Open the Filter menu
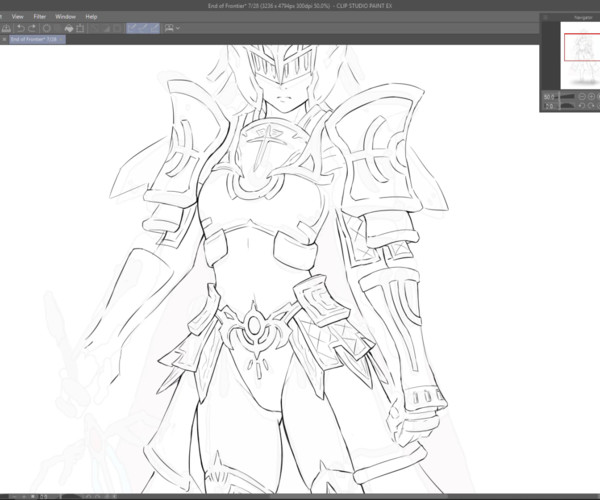This screenshot has height=500, width=600. (x=40, y=16)
